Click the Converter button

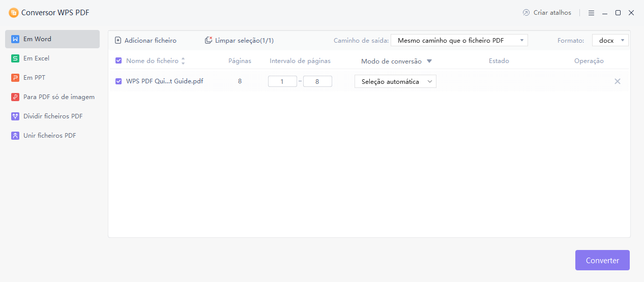click(602, 260)
